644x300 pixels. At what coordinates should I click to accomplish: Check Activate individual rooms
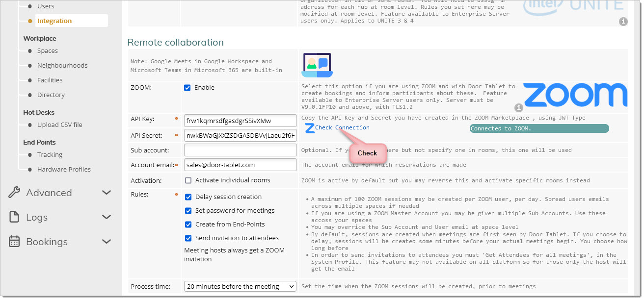pos(188,180)
